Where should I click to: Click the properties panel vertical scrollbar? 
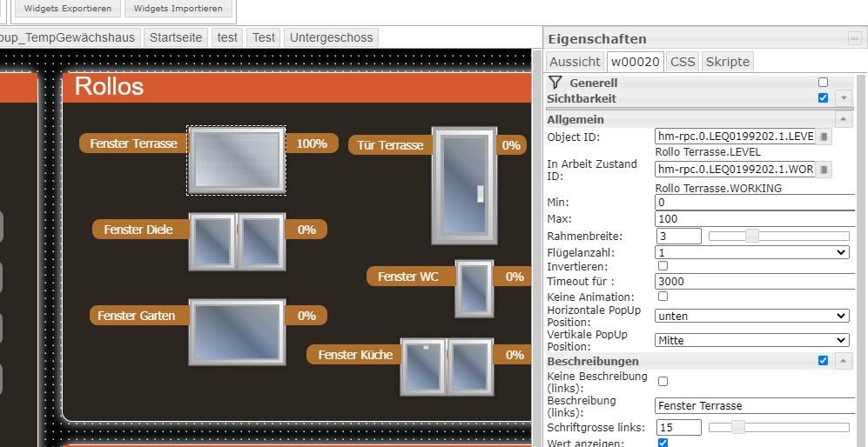pyautogui.click(x=861, y=260)
